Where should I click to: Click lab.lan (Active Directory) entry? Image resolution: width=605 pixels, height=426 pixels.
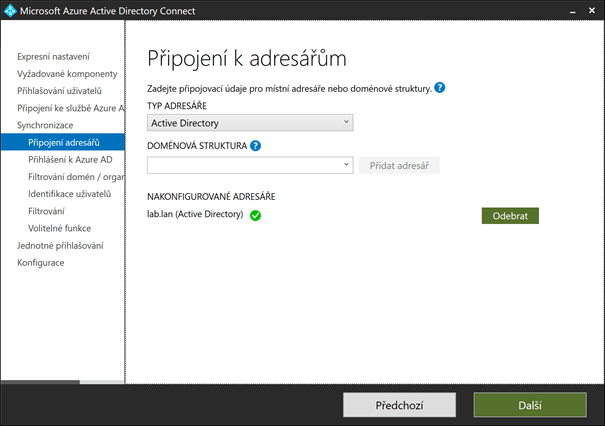[x=195, y=215]
